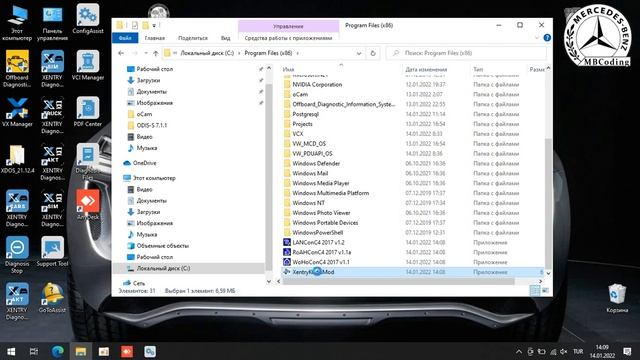Screen dimensions: 640x360
Task: Click volume icon in system tray
Action: (564, 351)
